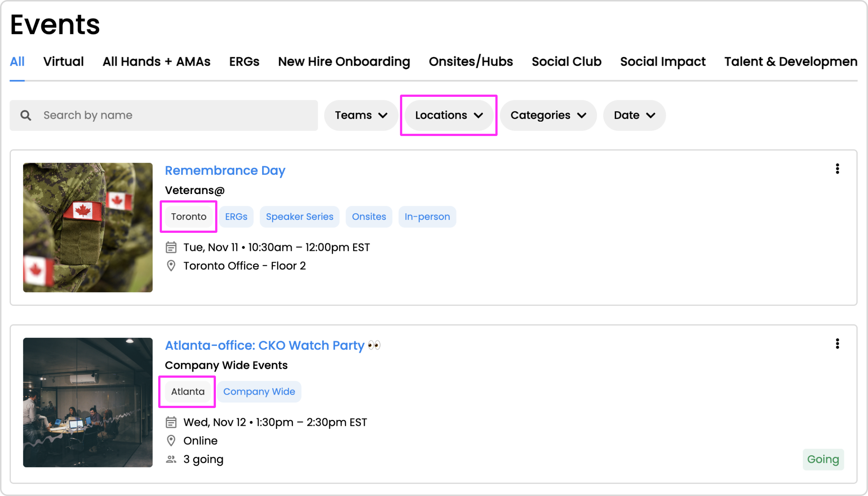
Task: Open the Date filter dropdown
Action: point(634,115)
